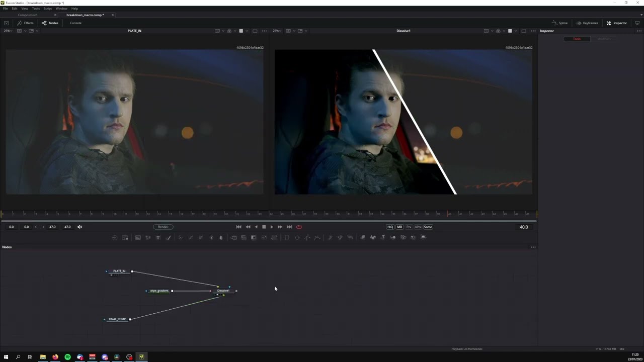Open the left viewer zoom 25% dropdown

8,31
